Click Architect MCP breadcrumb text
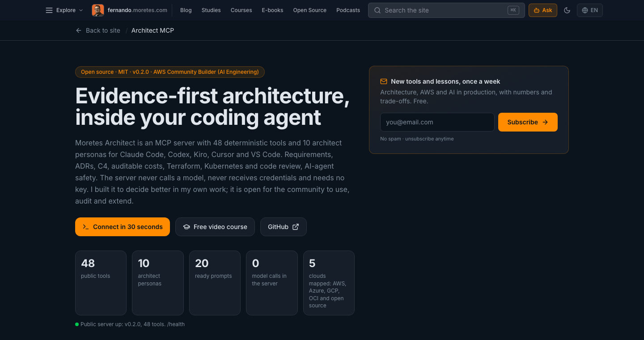The image size is (644, 340). (153, 30)
